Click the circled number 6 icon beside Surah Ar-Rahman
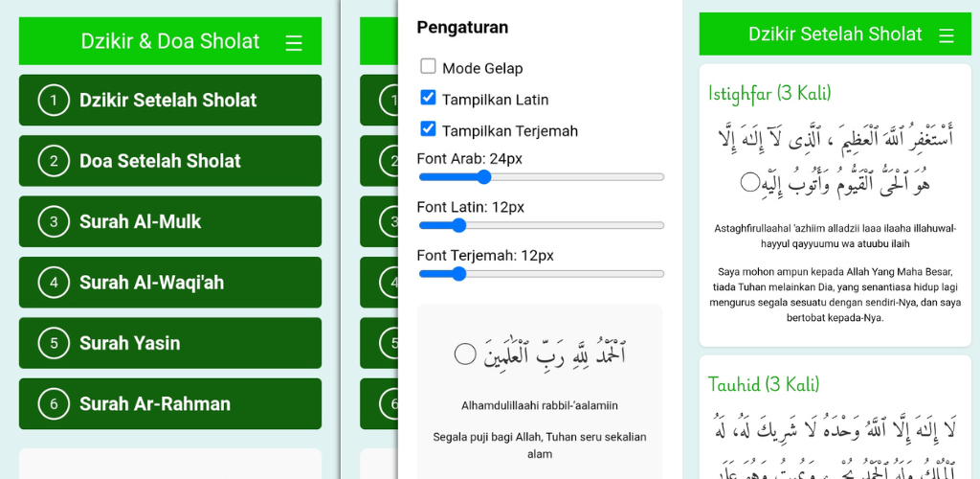The image size is (980, 479). [x=54, y=403]
